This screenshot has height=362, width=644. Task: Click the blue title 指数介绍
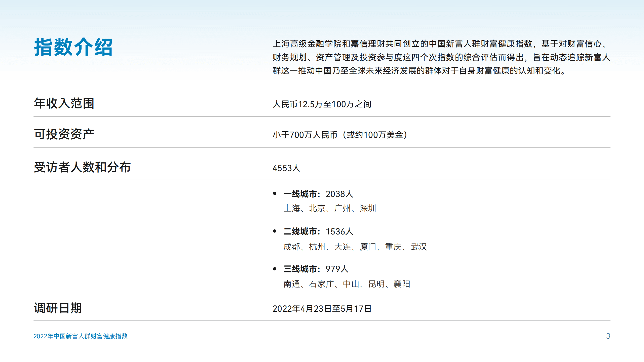[x=75, y=47]
